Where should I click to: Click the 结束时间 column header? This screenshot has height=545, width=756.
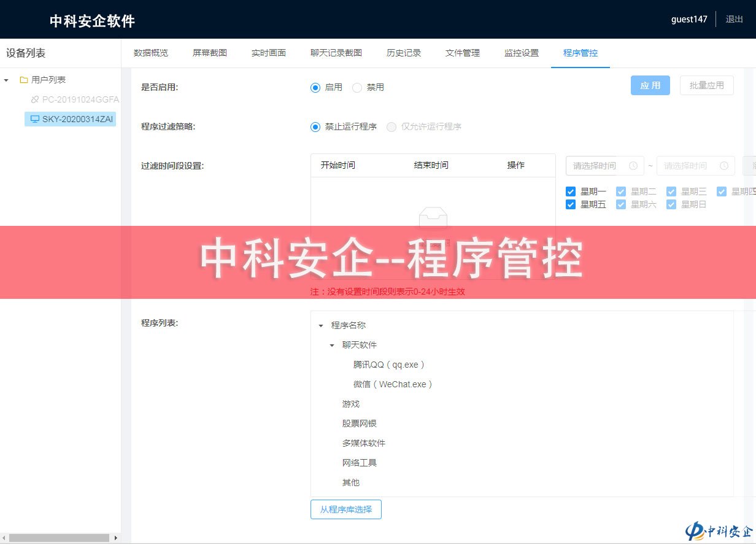tap(431, 165)
